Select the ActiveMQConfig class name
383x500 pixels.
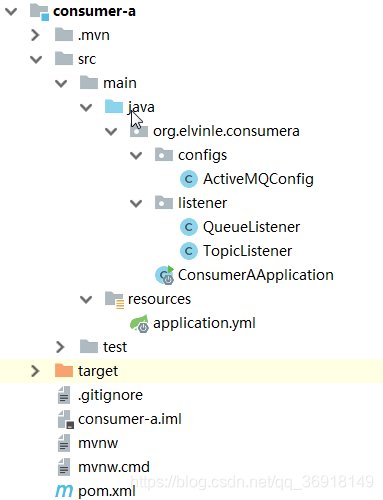pos(259,179)
